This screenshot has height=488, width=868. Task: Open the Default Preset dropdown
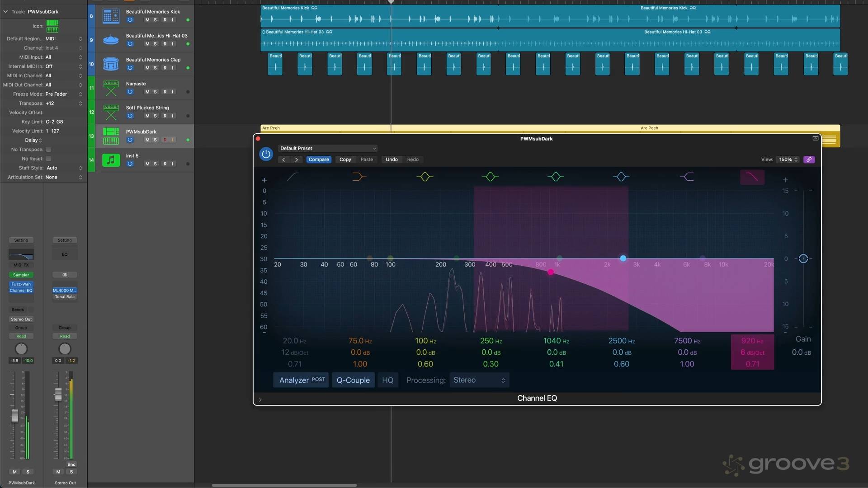(327, 148)
